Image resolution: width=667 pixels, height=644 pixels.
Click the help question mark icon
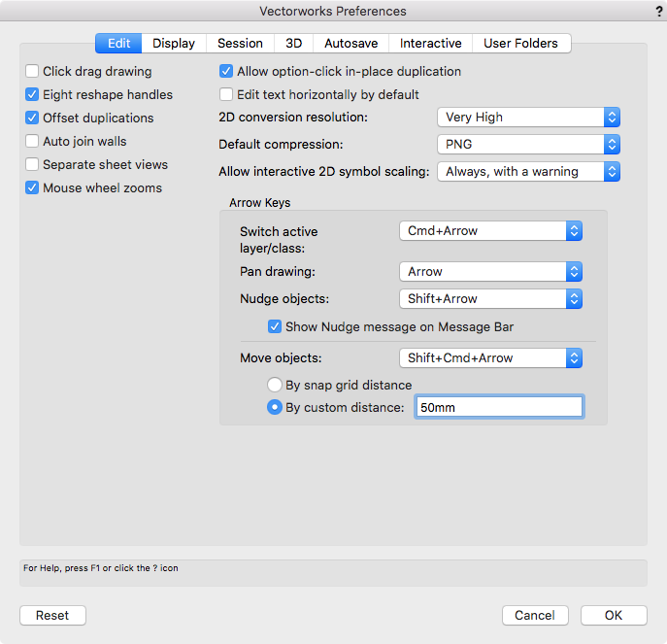click(x=659, y=11)
